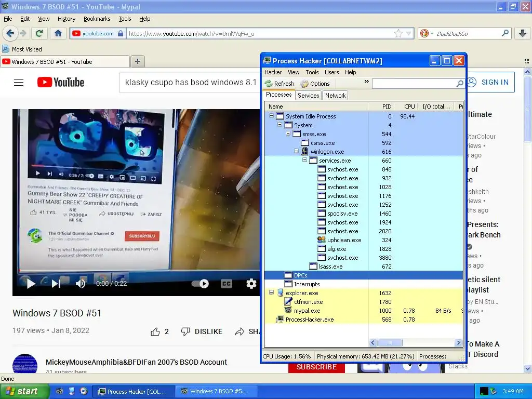Viewport: 532px width, 399px height.
Task: Open Process Hacker Tools menu
Action: [312, 72]
